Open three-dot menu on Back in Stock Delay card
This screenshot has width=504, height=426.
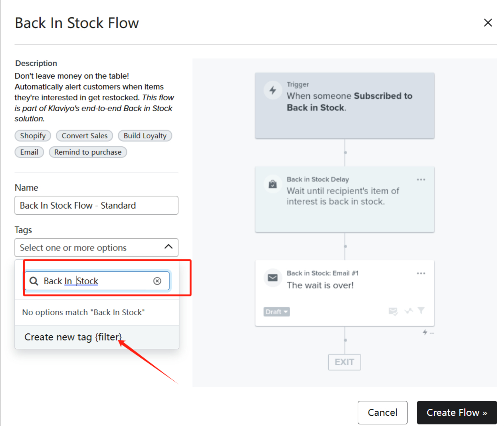pos(421,180)
